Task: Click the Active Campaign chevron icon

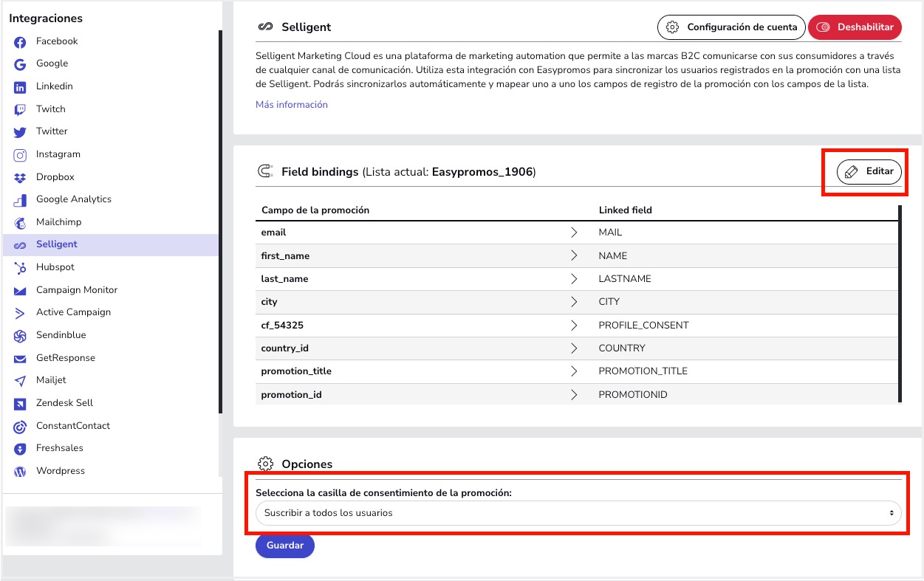Action: (21, 313)
